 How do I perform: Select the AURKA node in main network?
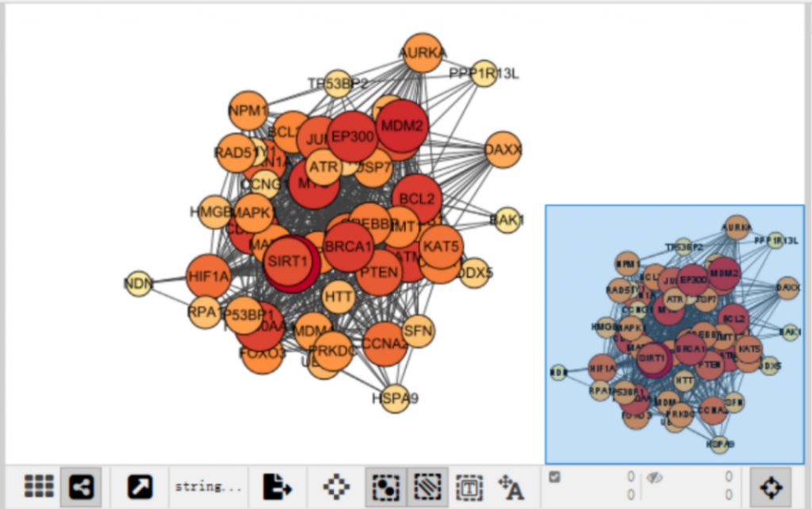click(422, 53)
